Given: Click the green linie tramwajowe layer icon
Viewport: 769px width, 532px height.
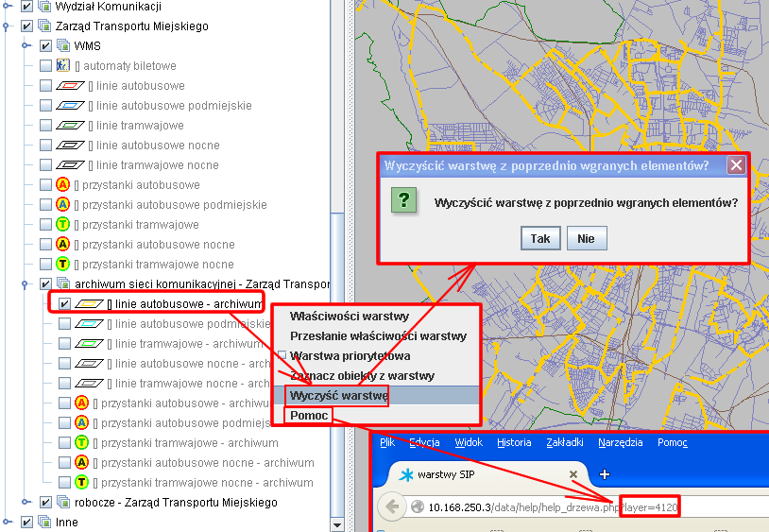Looking at the screenshot, I should (x=71, y=126).
